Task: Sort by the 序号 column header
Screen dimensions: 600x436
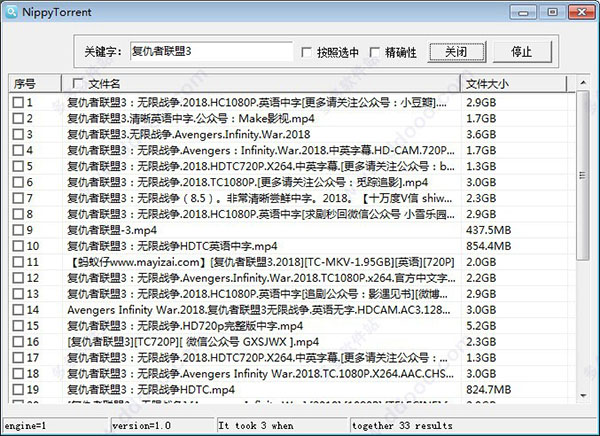Action: [x=35, y=83]
